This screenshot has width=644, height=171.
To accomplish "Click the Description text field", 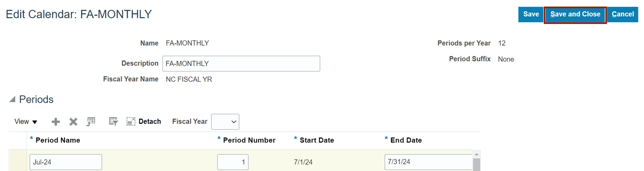I will 241,64.
